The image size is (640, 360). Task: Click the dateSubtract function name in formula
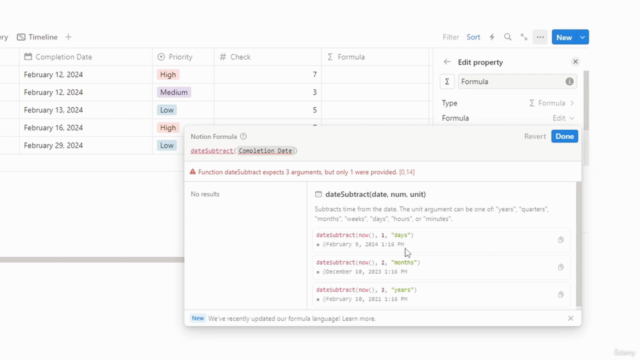211,151
